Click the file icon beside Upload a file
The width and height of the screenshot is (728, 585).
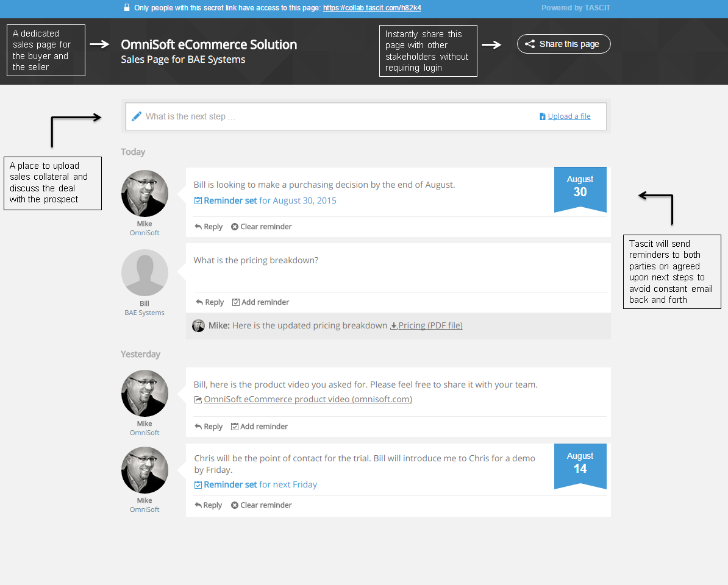click(542, 116)
